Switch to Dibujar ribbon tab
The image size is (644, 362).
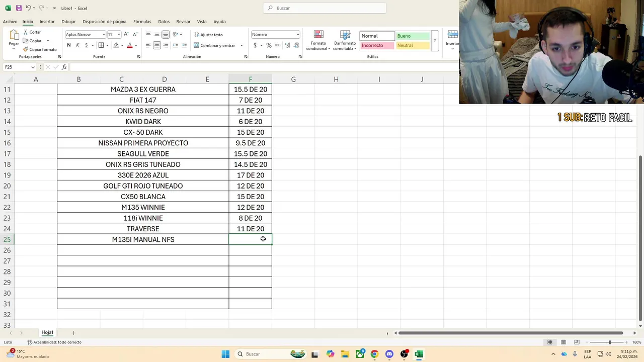coord(68,22)
